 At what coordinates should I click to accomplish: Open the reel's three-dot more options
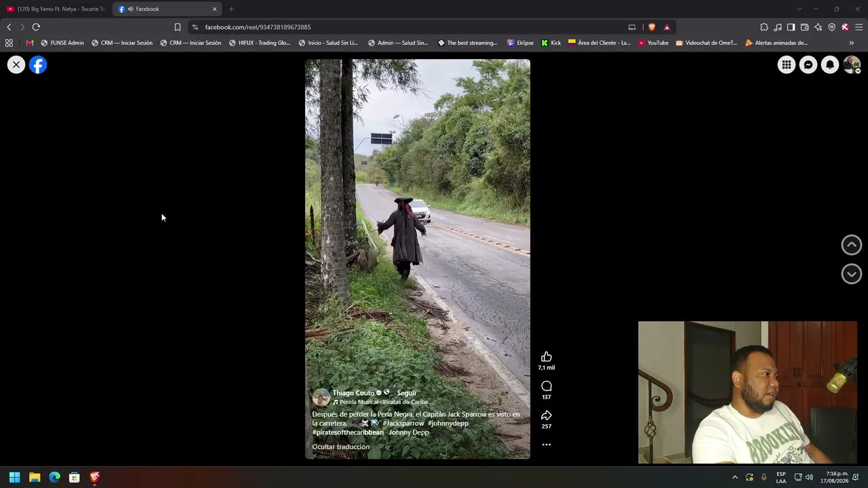tap(547, 445)
